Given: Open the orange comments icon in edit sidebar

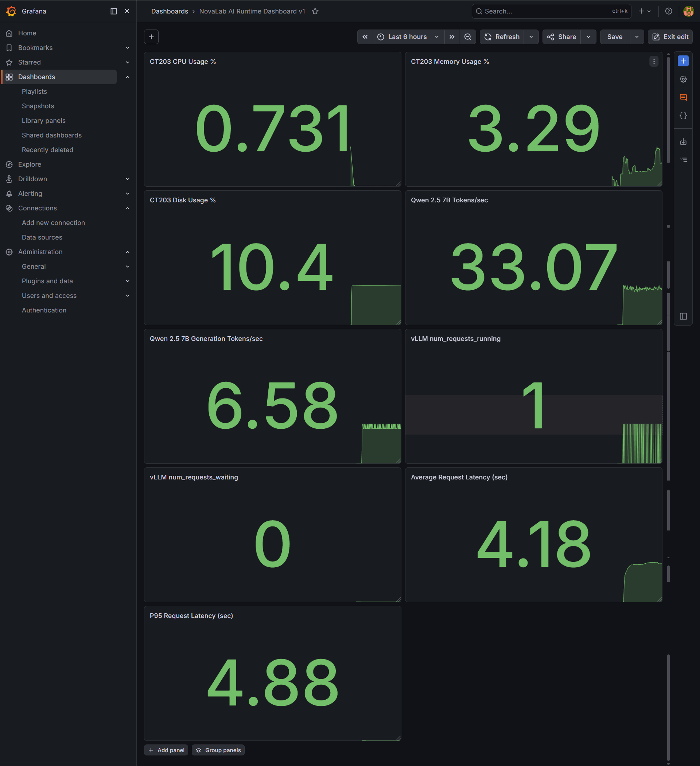Looking at the screenshot, I should coord(683,97).
